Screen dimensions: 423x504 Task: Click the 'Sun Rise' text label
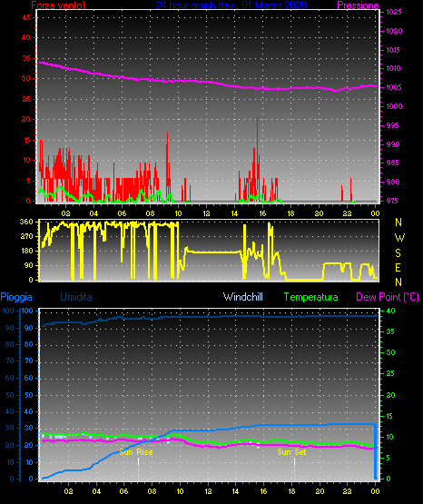coord(136,452)
